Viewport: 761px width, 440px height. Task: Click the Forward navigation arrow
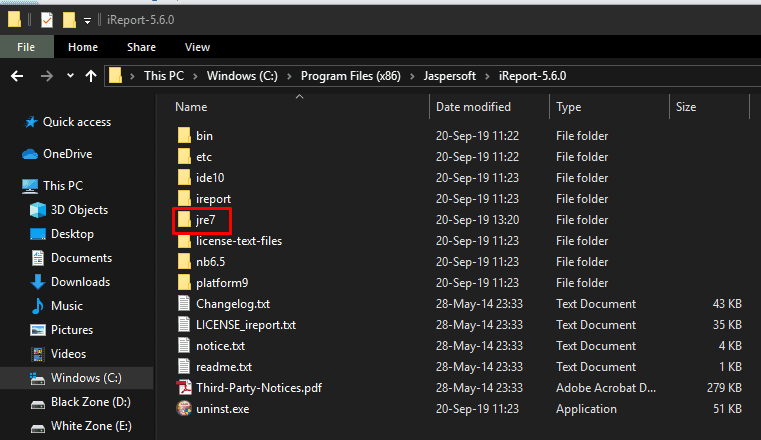pyautogui.click(x=47, y=76)
